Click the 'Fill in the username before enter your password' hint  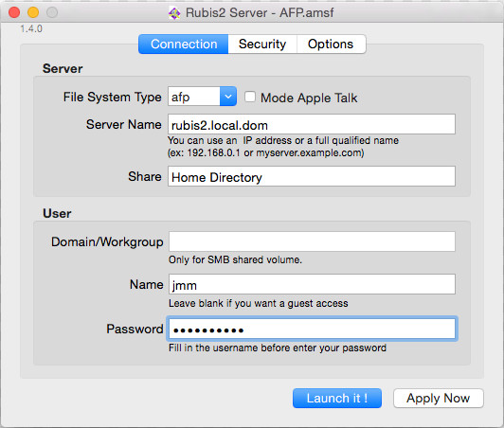(x=278, y=348)
